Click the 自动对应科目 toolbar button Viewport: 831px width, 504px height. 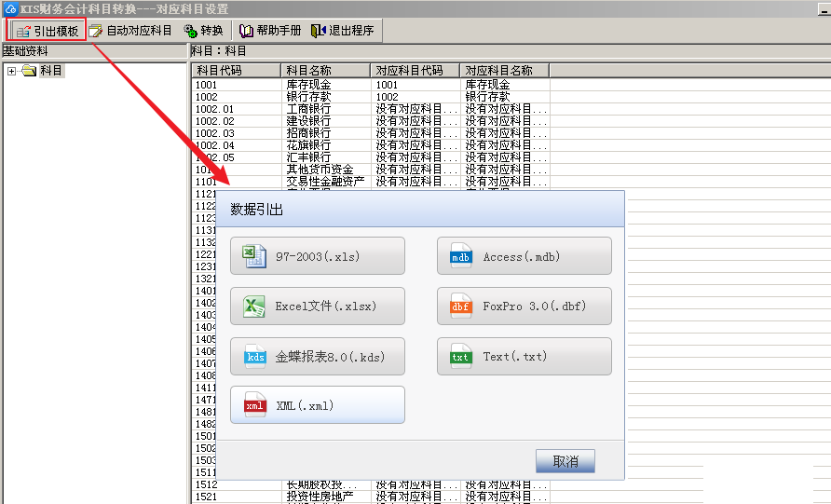(x=131, y=31)
